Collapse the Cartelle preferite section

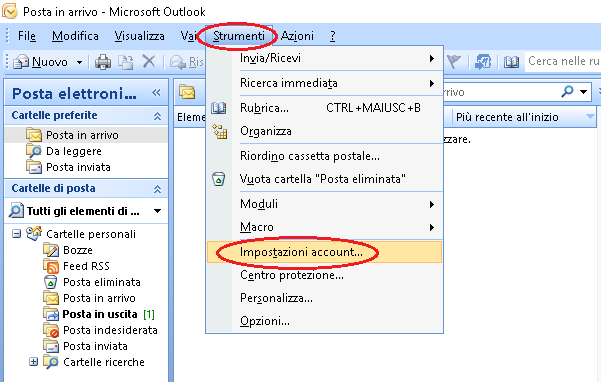pyautogui.click(x=157, y=116)
